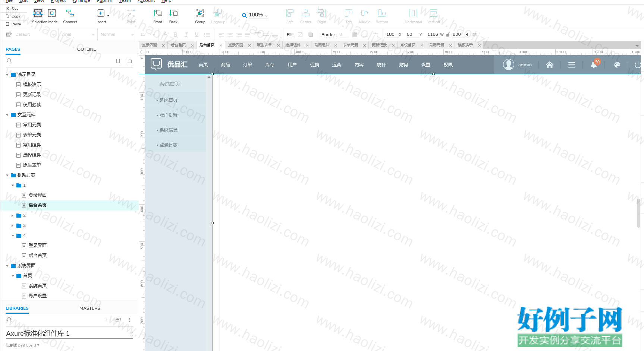This screenshot has width=644, height=351.
Task: Click the Copy button in toolbar
Action: (13, 16)
